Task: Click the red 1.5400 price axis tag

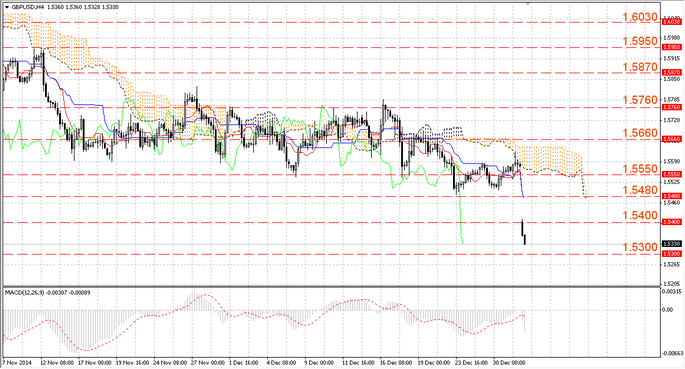Action: click(x=671, y=222)
